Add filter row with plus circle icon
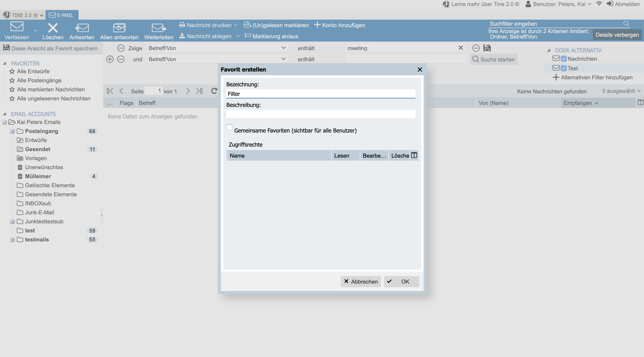 coord(110,59)
